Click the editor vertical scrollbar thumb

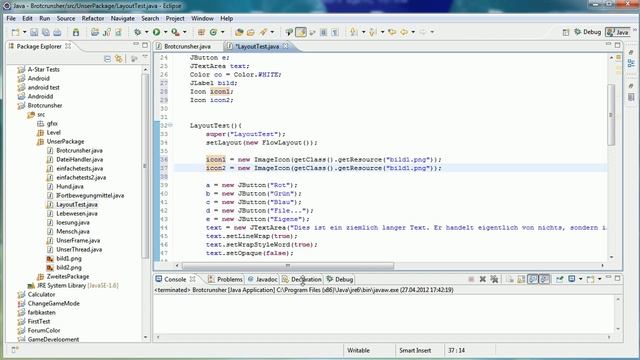click(x=611, y=114)
